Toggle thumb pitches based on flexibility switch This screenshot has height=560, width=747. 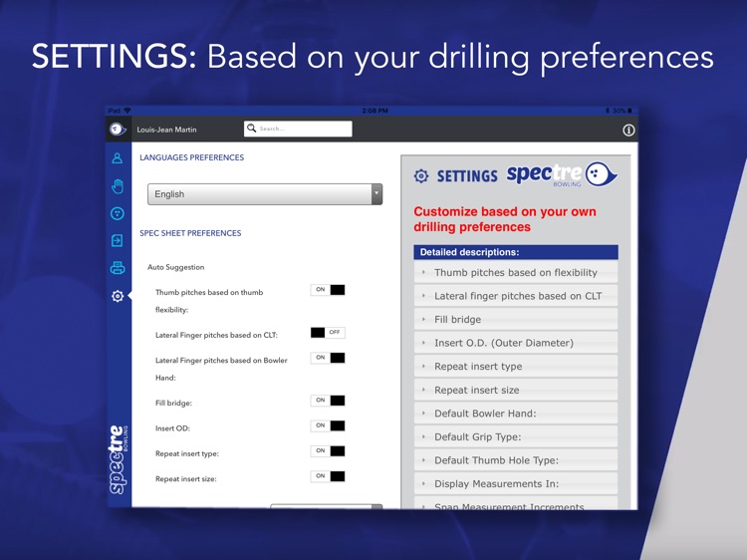pos(328,290)
